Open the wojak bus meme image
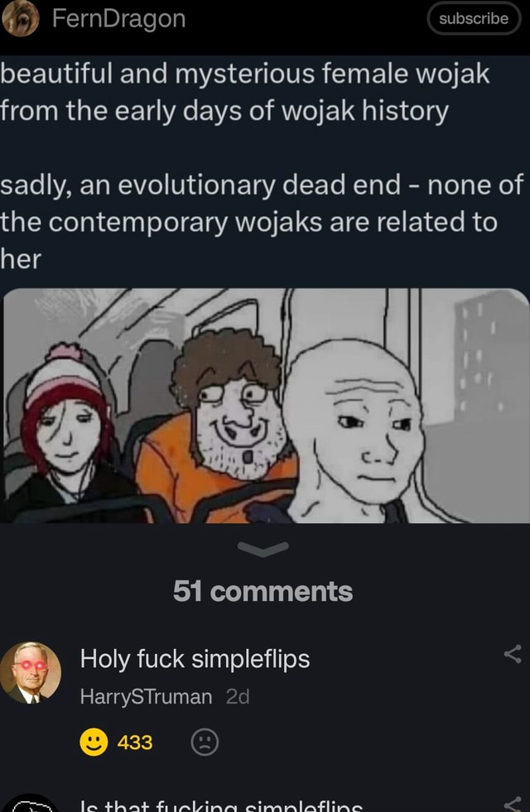 pyautogui.click(x=267, y=406)
